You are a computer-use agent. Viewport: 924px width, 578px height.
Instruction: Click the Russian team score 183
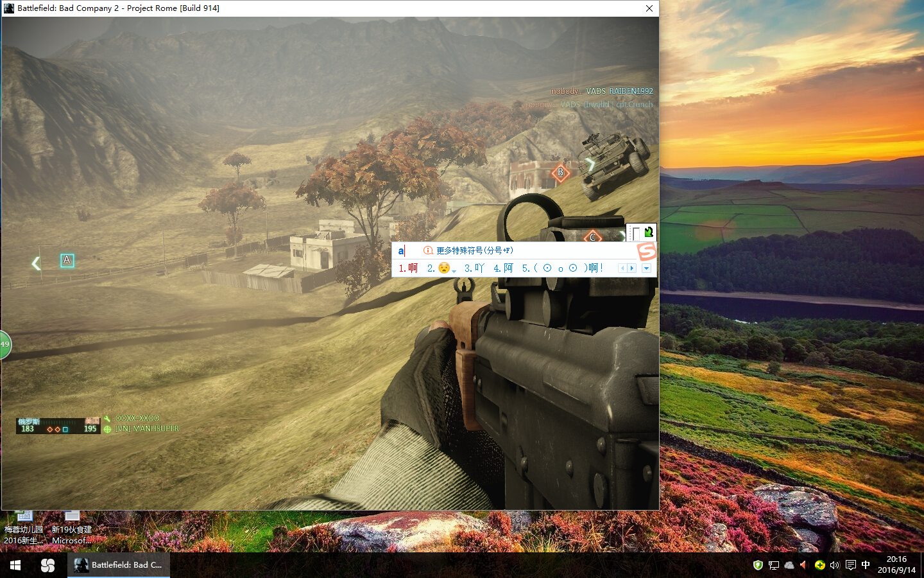click(28, 429)
